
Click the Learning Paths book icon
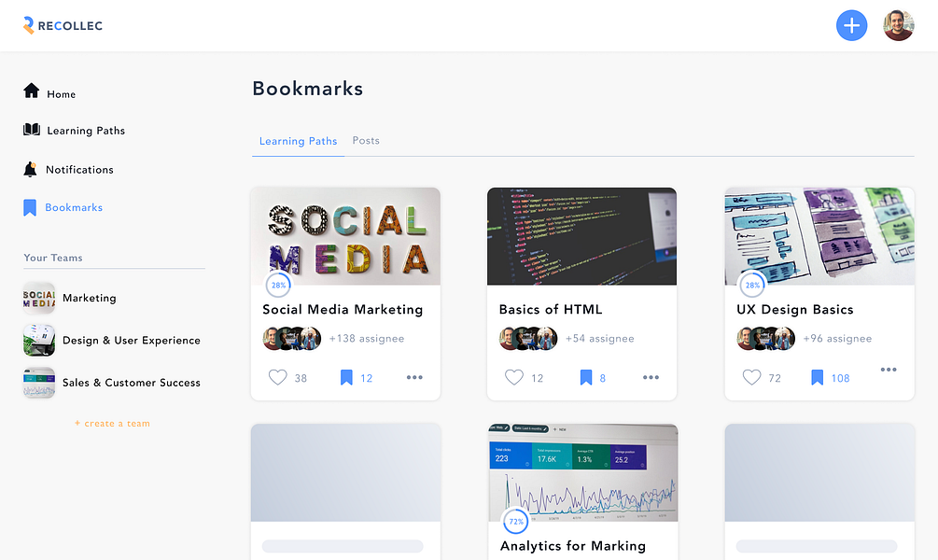[x=32, y=129]
